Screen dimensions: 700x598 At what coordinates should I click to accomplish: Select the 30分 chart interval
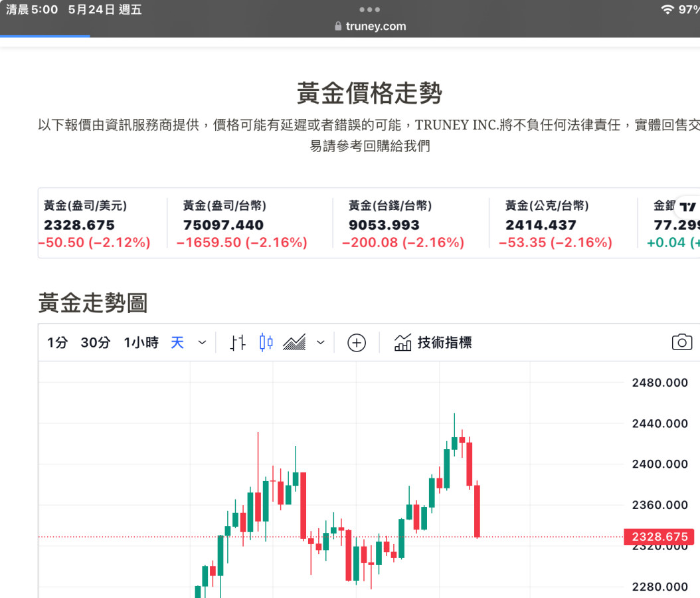(95, 343)
